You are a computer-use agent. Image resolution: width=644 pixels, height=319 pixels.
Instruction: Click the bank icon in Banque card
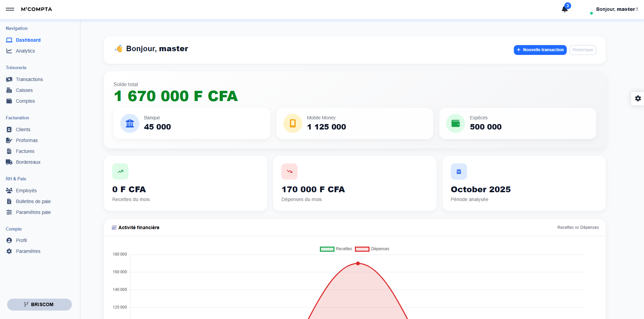point(130,123)
